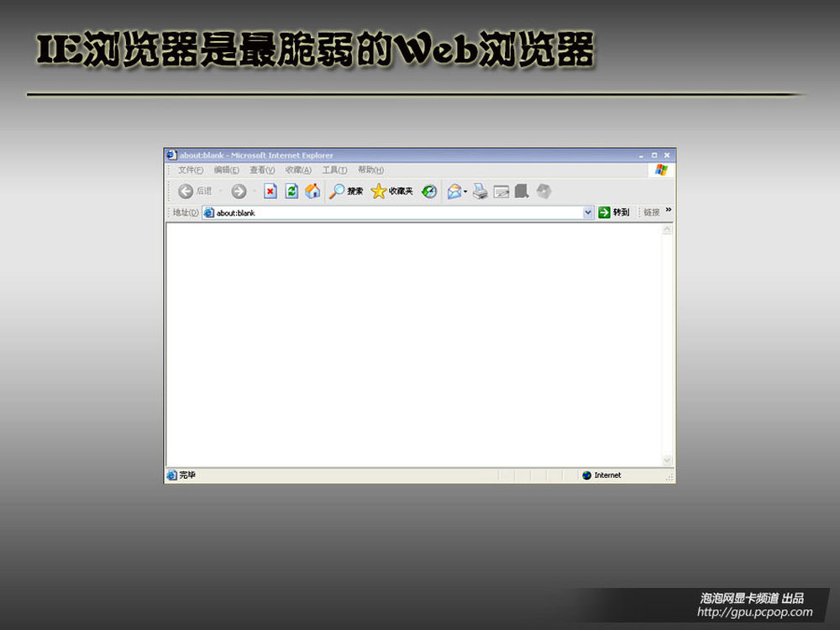Refresh the page with the green arrows icon

(291, 192)
